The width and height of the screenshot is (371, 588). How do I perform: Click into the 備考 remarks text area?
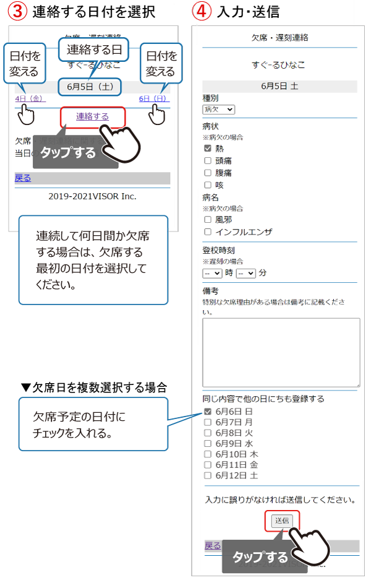pyautogui.click(x=281, y=353)
